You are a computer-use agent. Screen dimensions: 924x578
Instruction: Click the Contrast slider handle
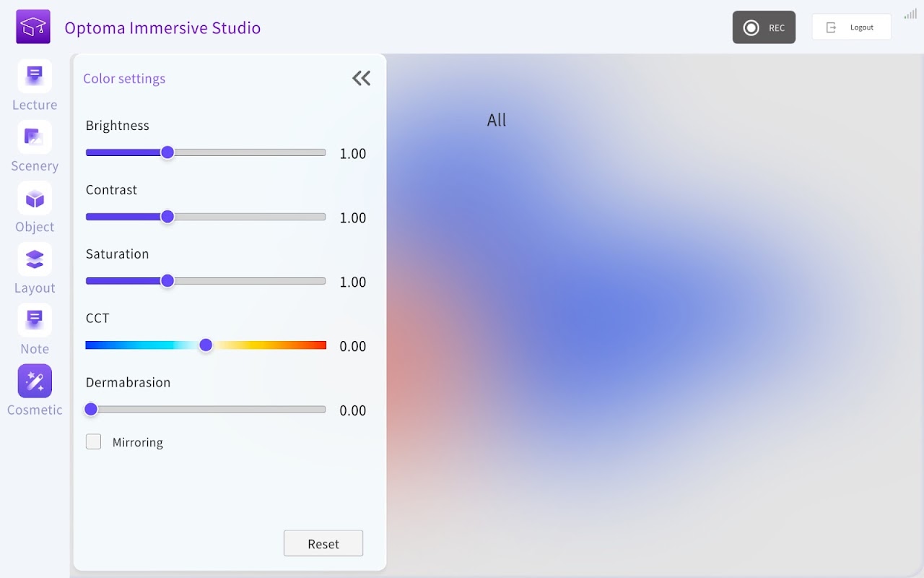(x=167, y=217)
